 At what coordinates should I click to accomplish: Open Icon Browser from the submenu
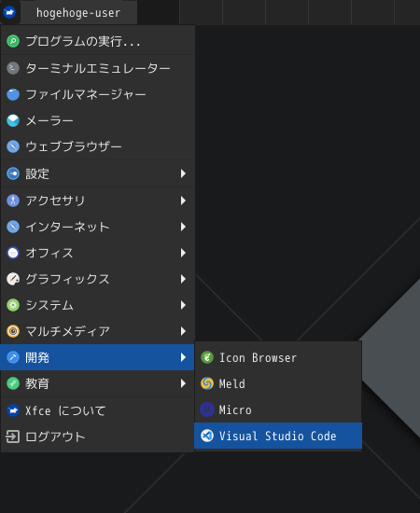(278, 357)
